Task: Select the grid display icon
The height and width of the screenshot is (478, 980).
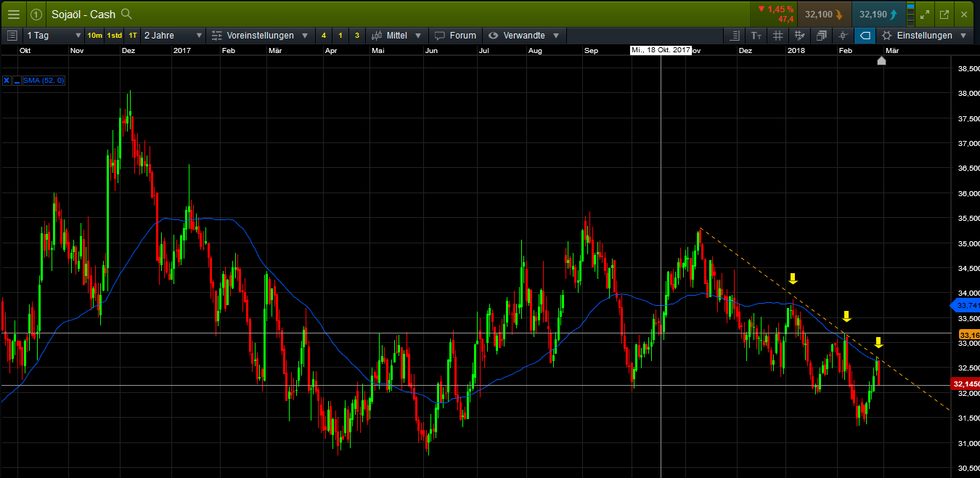Action: pos(777,35)
